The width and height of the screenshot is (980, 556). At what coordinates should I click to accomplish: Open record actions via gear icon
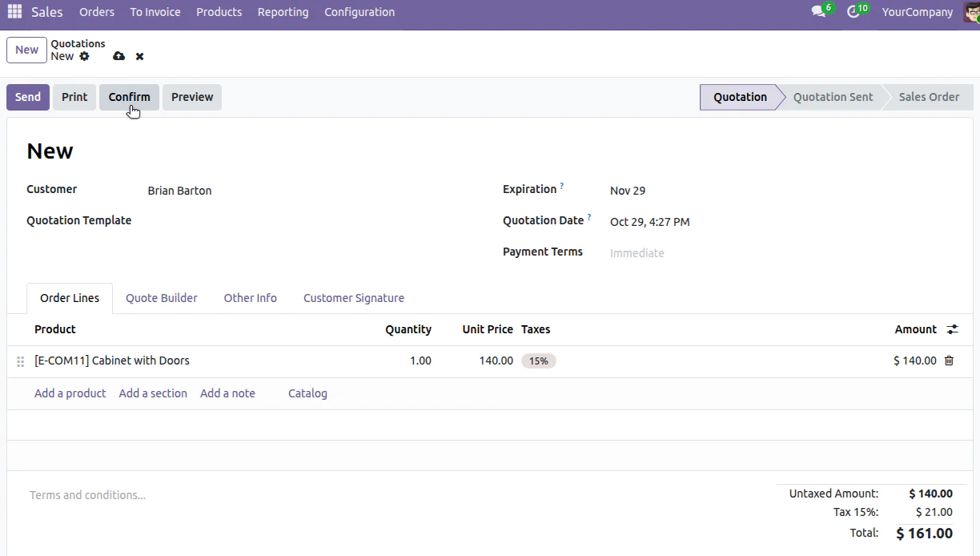tap(83, 56)
